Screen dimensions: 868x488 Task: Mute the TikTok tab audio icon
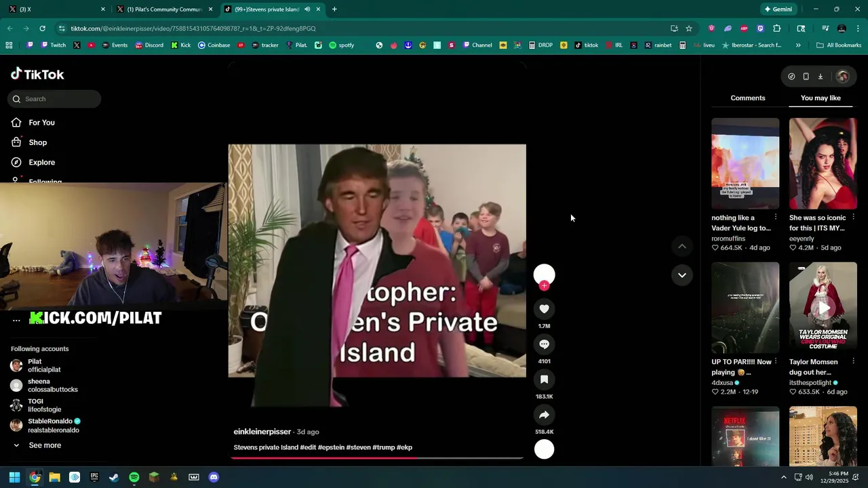point(307,9)
